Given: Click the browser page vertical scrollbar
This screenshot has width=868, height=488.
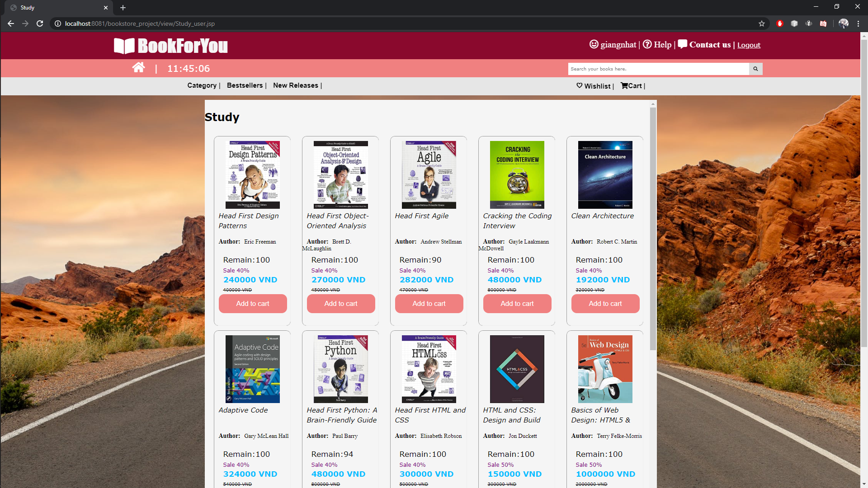Looking at the screenshot, I should [x=864, y=194].
